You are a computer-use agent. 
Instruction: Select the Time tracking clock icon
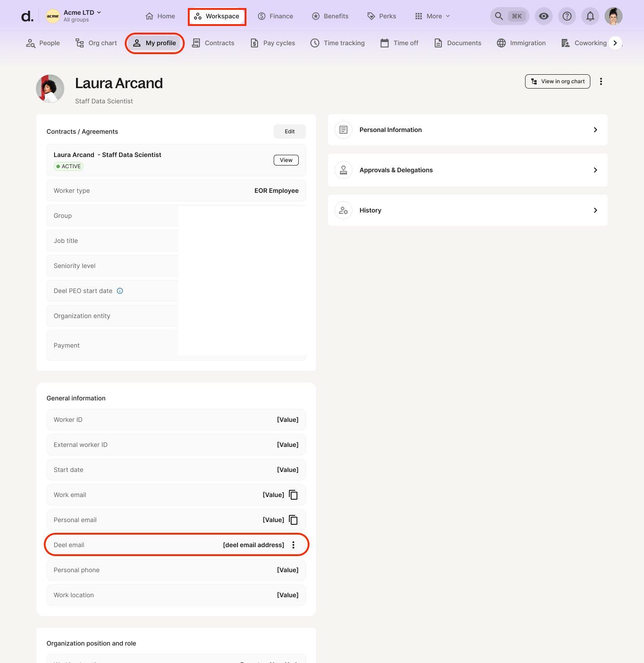click(x=314, y=42)
